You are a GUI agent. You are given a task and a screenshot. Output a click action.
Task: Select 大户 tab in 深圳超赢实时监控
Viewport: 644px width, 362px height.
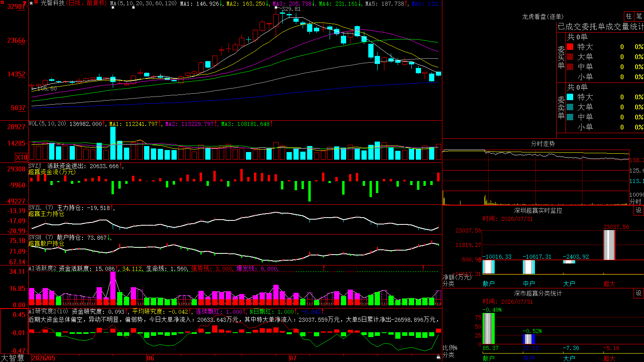(569, 284)
